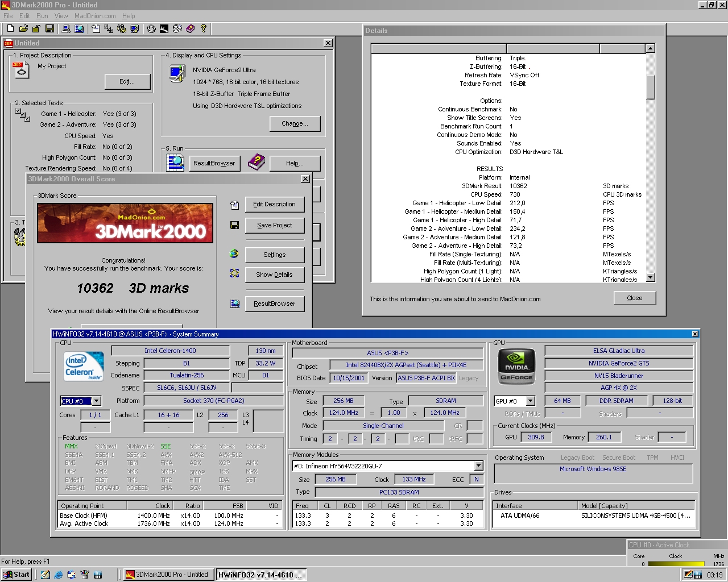Image resolution: width=728 pixels, height=582 pixels.
Task: Click the Save Project button
Action: click(275, 225)
